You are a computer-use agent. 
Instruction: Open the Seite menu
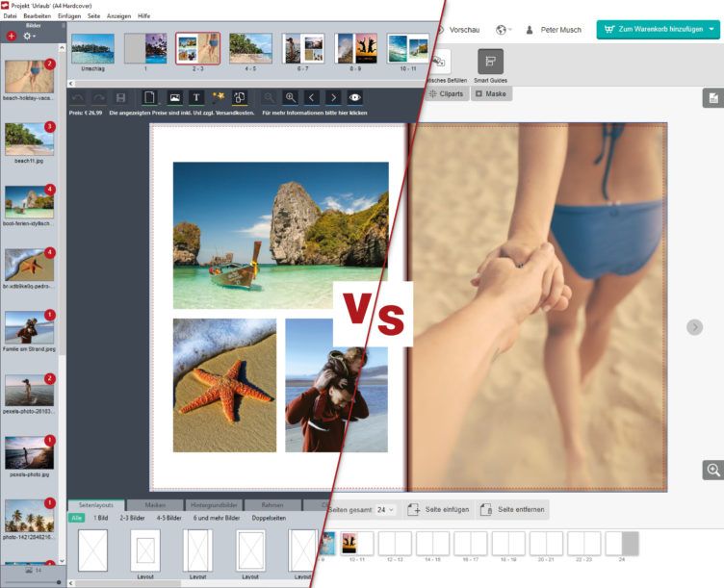tap(93, 16)
